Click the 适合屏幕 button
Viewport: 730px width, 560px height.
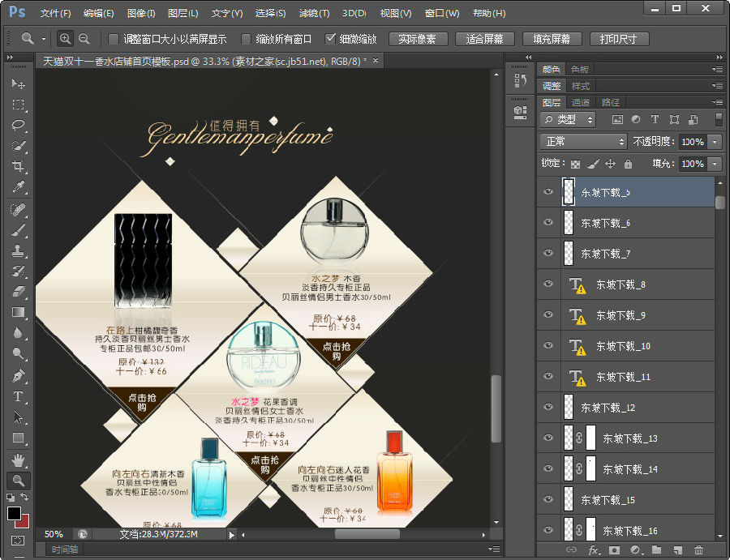click(484, 39)
